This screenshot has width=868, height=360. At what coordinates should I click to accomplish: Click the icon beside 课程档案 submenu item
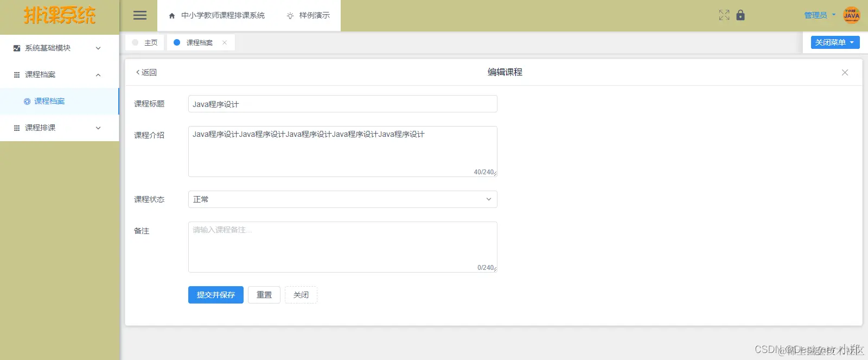(x=27, y=102)
